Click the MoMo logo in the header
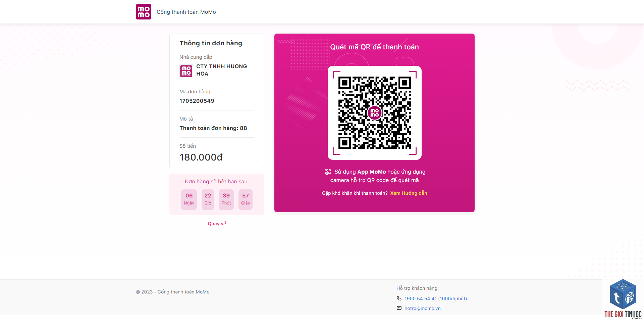The image size is (644, 320). pos(144,12)
